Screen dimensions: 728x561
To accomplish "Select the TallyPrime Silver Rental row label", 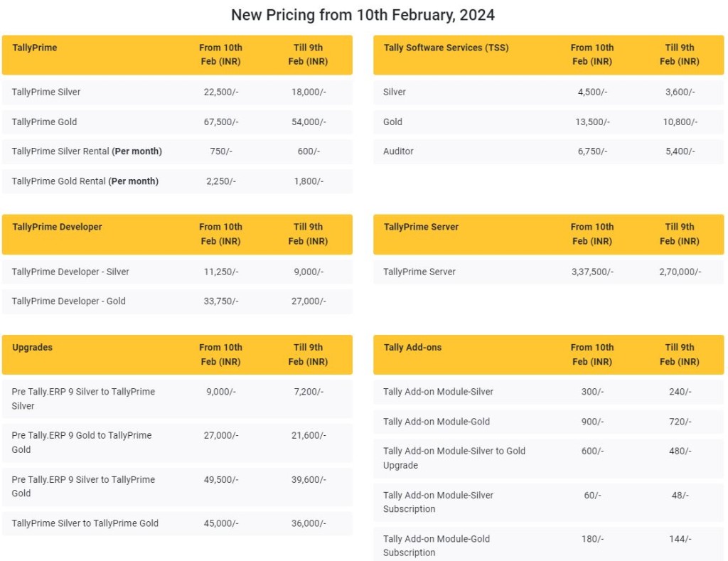I will tap(87, 151).
